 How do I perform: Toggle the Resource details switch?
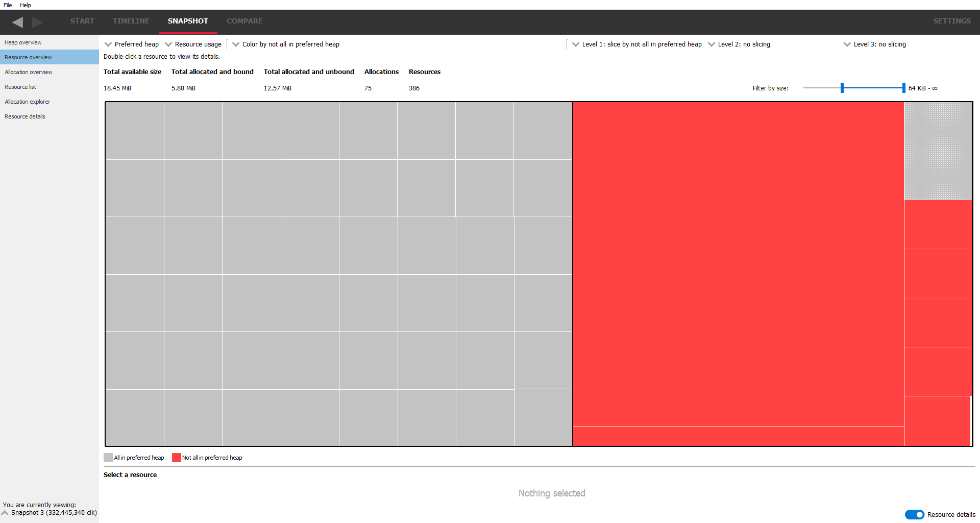pyautogui.click(x=914, y=514)
